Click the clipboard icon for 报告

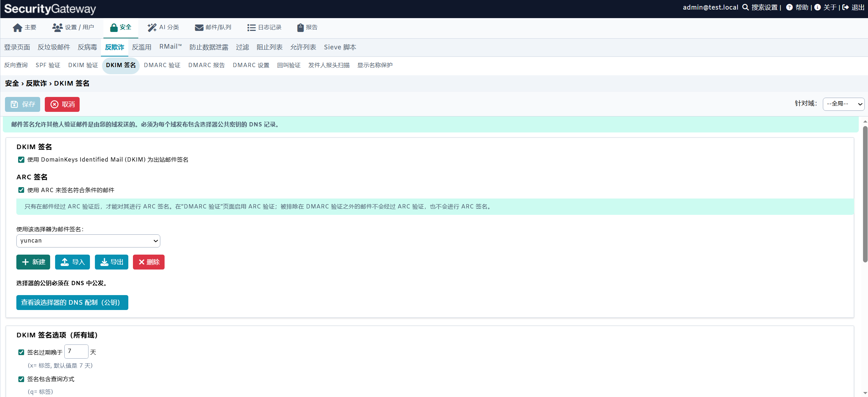click(300, 28)
